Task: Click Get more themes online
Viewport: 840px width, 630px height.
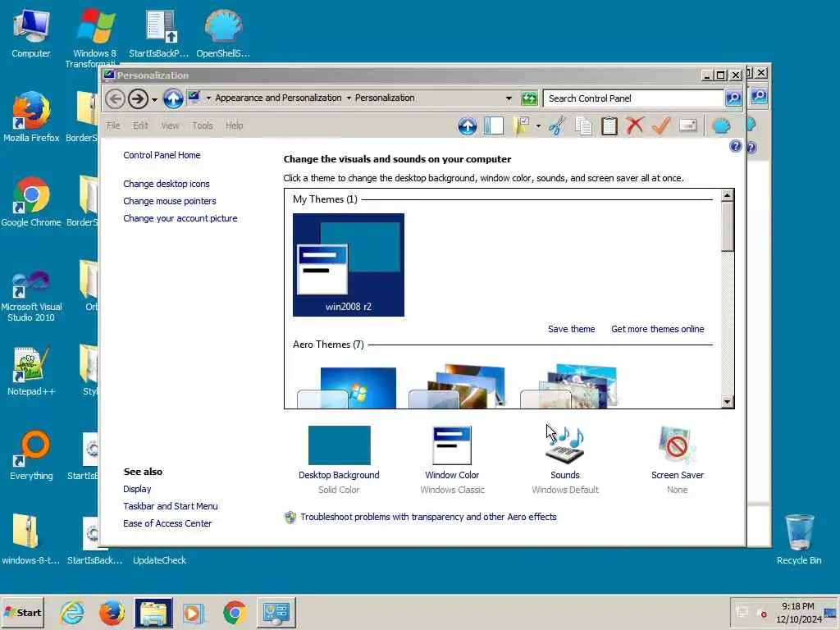Action: point(657,329)
